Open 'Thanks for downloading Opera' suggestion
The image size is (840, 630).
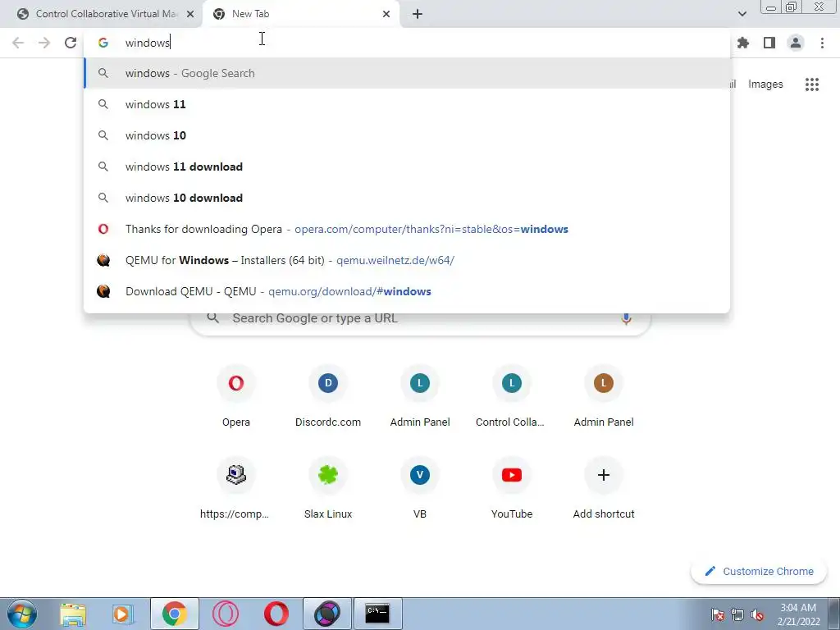point(407,230)
